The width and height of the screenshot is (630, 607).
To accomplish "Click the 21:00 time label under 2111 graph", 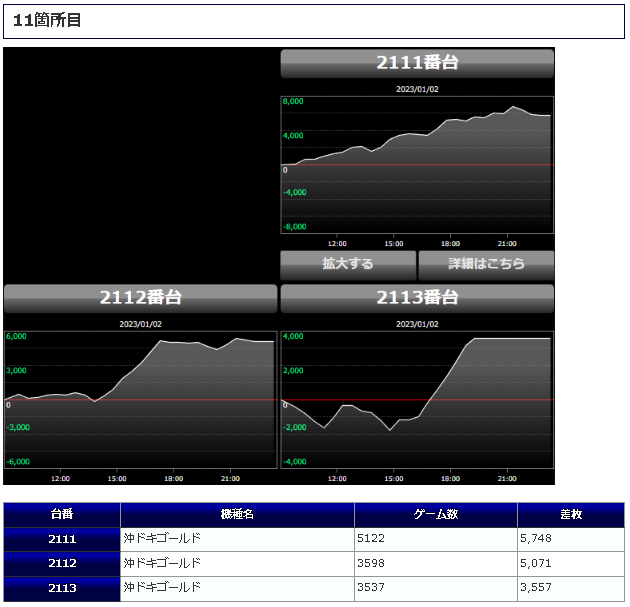I will pyautogui.click(x=507, y=243).
